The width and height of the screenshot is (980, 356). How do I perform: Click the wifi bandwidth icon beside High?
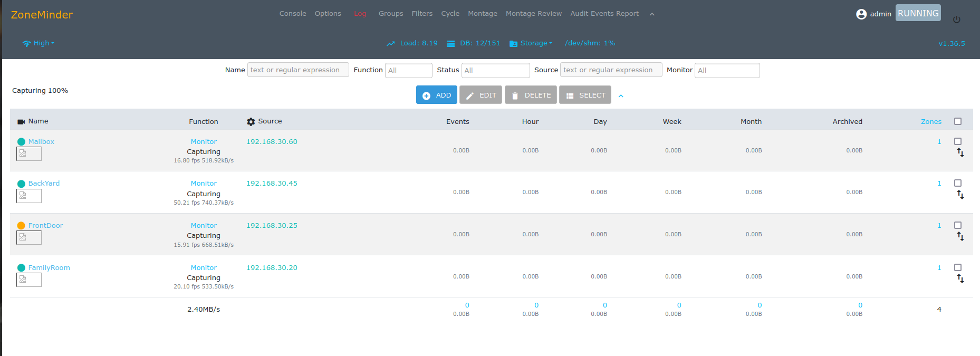(27, 44)
